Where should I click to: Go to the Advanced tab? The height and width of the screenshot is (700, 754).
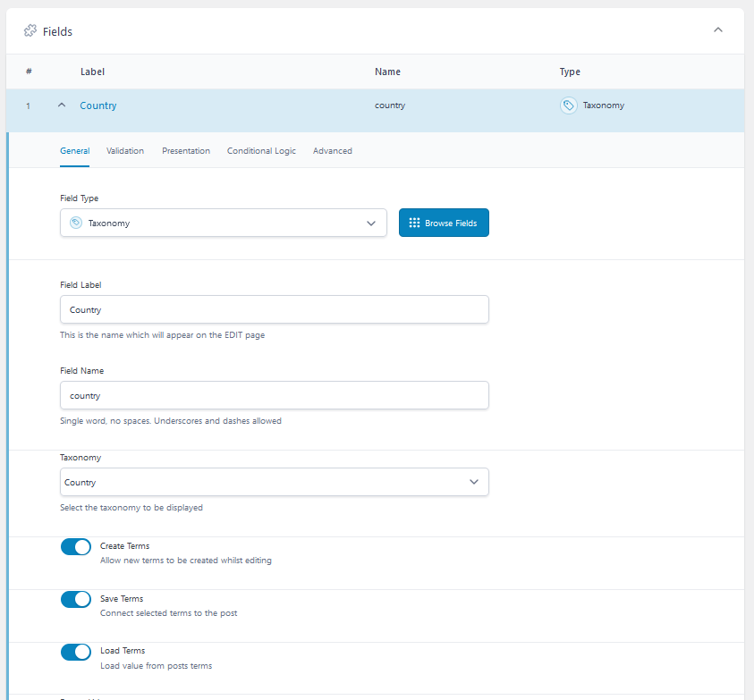333,151
